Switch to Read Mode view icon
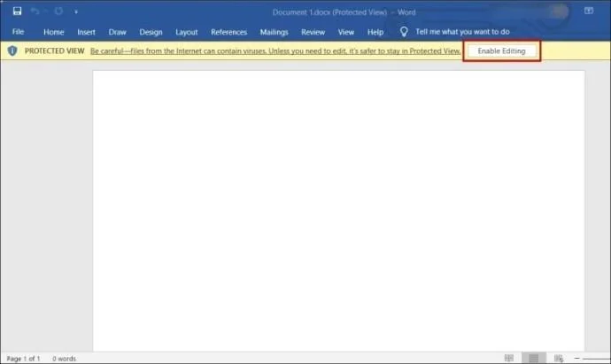 point(509,358)
